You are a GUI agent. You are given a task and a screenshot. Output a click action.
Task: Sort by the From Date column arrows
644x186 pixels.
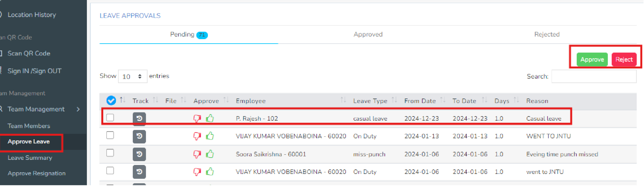(x=443, y=100)
